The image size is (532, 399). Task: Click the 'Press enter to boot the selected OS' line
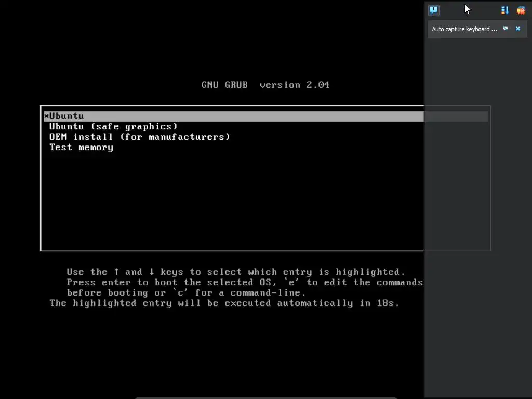245,282
